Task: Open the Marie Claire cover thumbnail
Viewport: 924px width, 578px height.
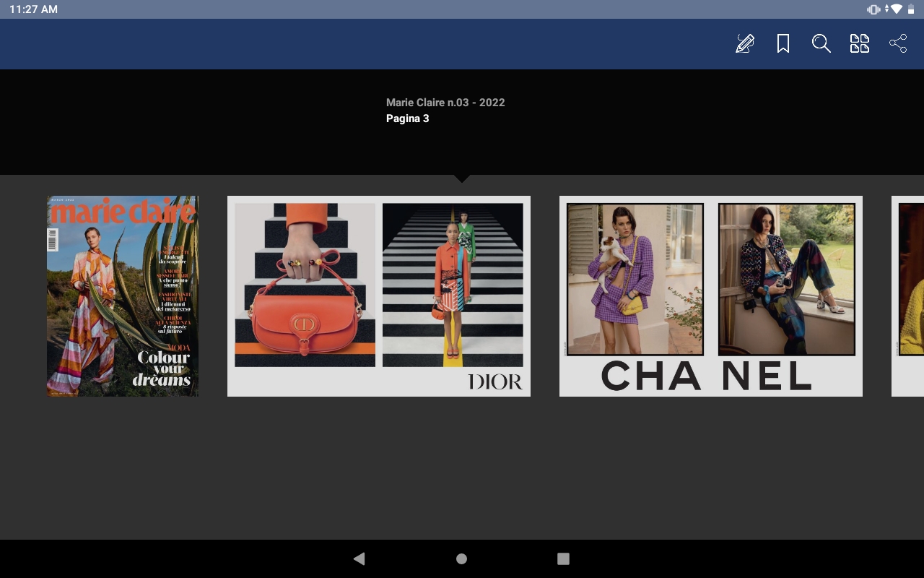Action: tap(123, 296)
